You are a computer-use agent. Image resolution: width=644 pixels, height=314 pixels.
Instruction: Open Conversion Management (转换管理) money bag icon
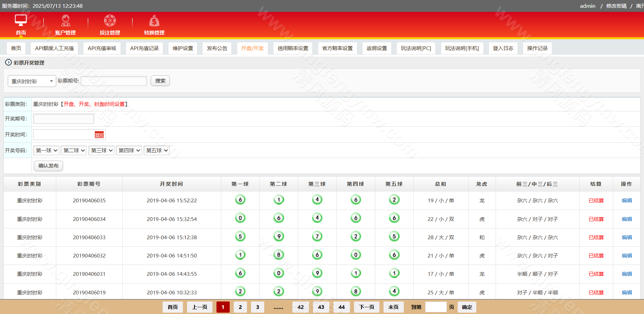pos(154,21)
